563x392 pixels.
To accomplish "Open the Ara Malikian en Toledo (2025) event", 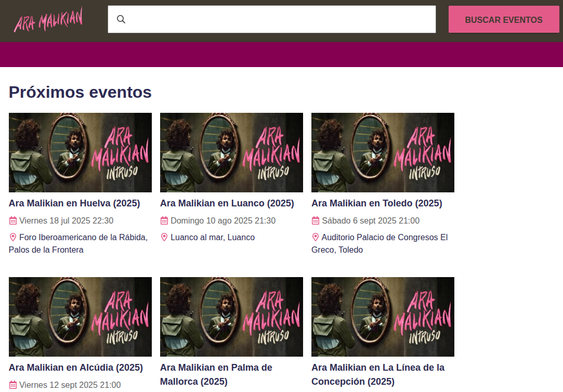I will pos(377,203).
